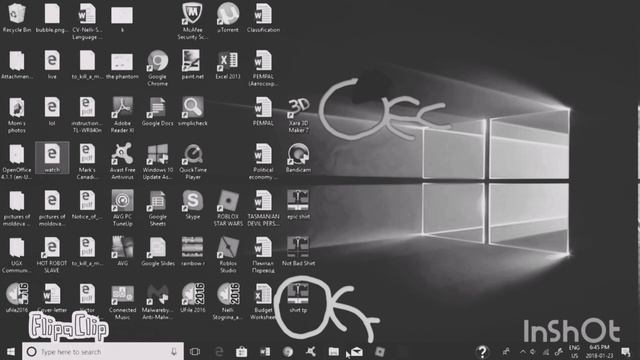Select the rainbow r image file
This screenshot has width=640, height=360.
(192, 252)
